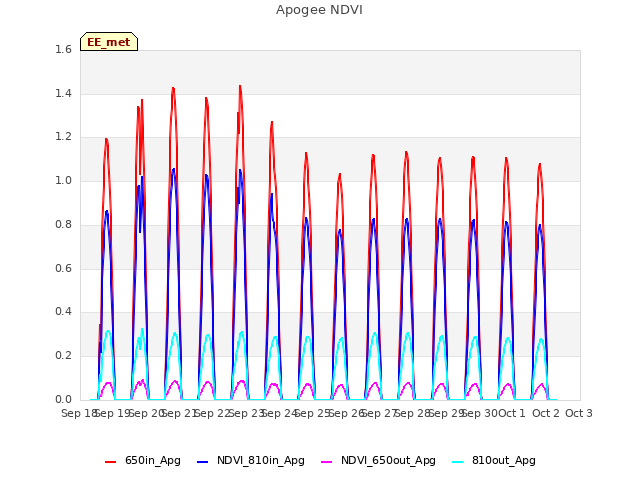This screenshot has height=480, width=640.
Task: Click the 1.2 y-axis label
Action: 63,137
